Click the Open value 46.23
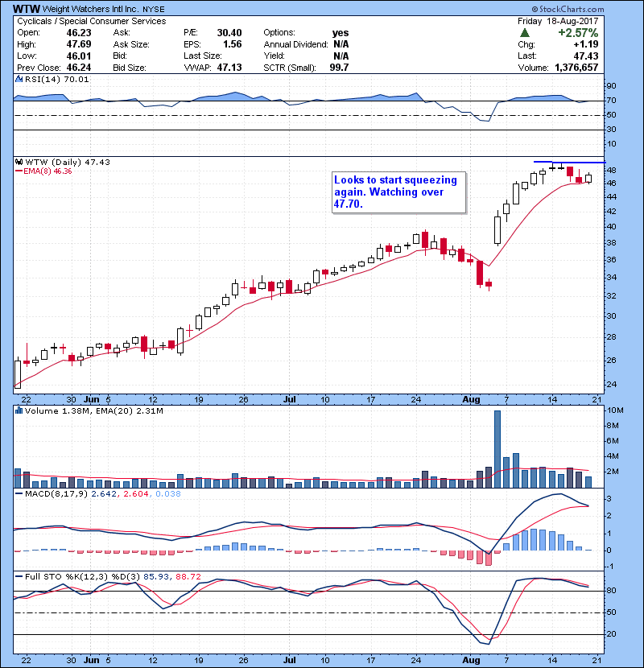 (79, 33)
